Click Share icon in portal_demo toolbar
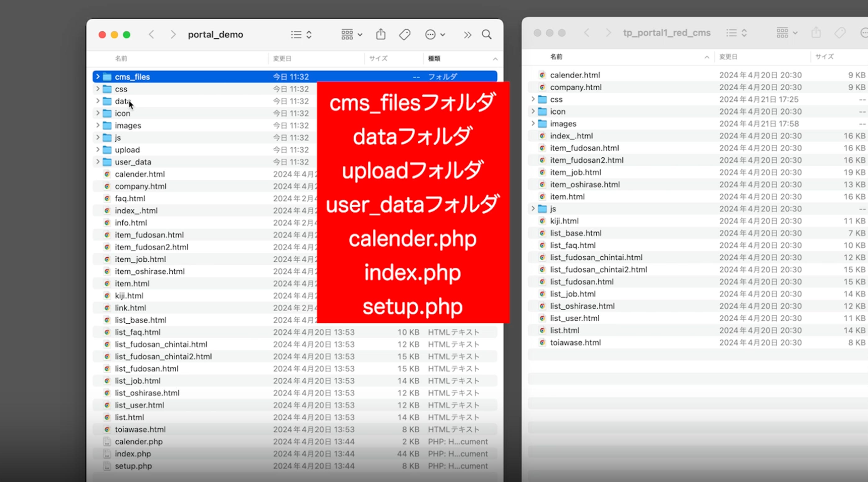The width and height of the screenshot is (868, 482). (381, 34)
